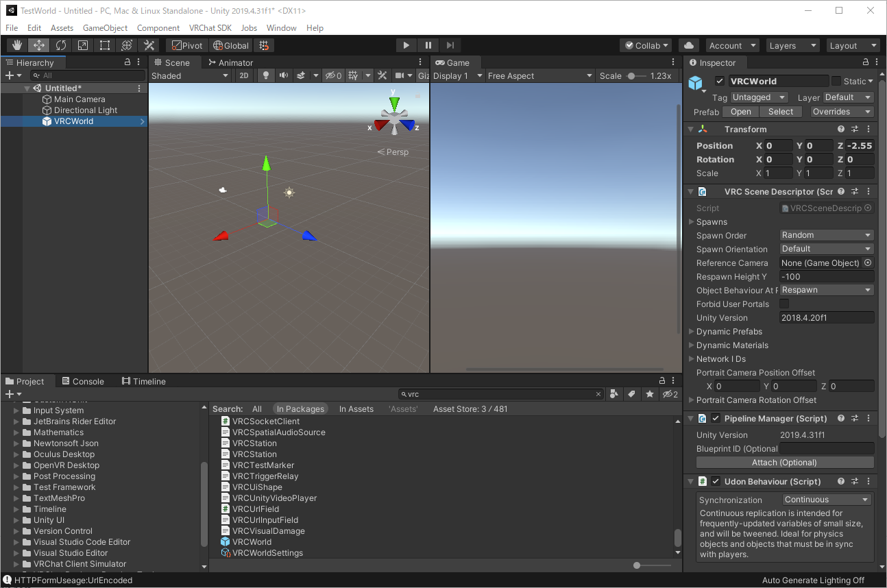Switch the Scene view to 2D mode
The image size is (887, 588).
244,75
